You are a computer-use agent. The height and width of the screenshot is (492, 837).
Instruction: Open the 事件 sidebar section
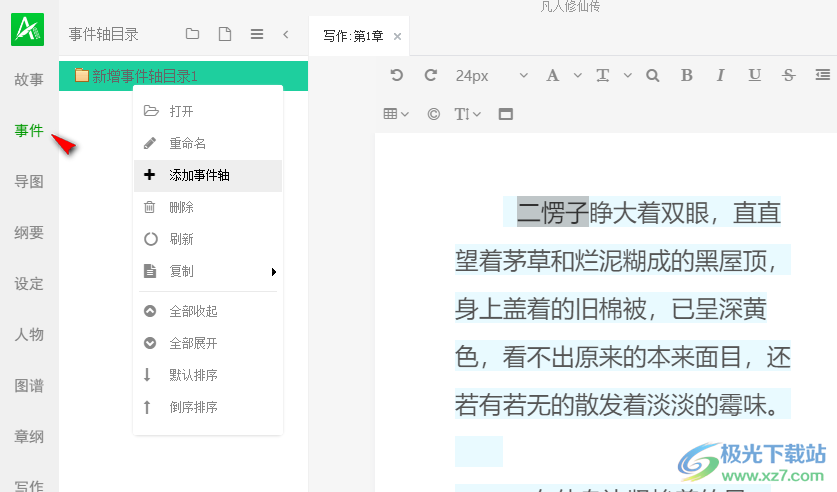[x=29, y=130]
